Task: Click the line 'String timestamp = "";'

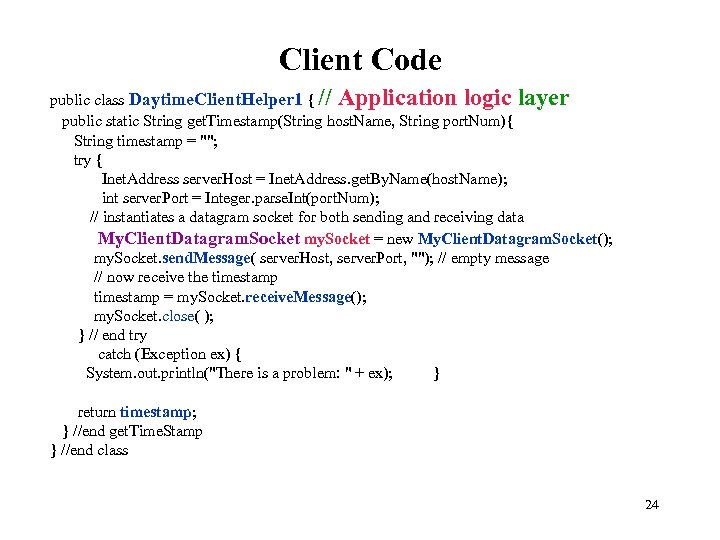Action: click(x=146, y=141)
